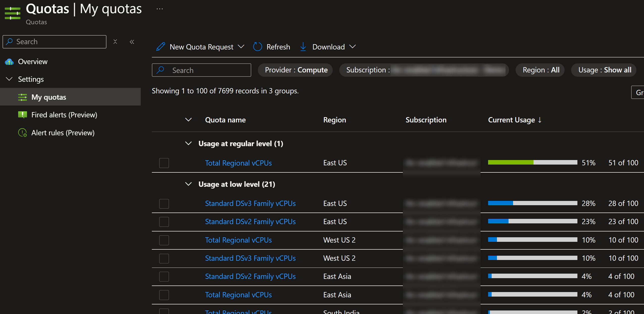Open Total Regional vCPUs East Asia link

click(238, 295)
